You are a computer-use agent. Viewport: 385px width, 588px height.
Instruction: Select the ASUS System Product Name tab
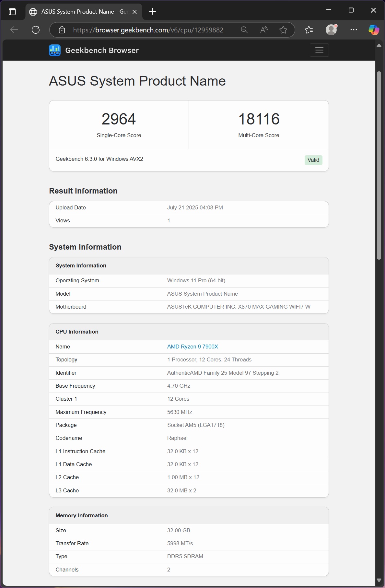click(84, 12)
